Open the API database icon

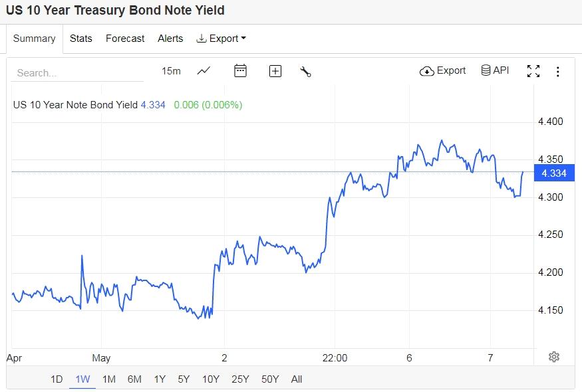point(495,70)
